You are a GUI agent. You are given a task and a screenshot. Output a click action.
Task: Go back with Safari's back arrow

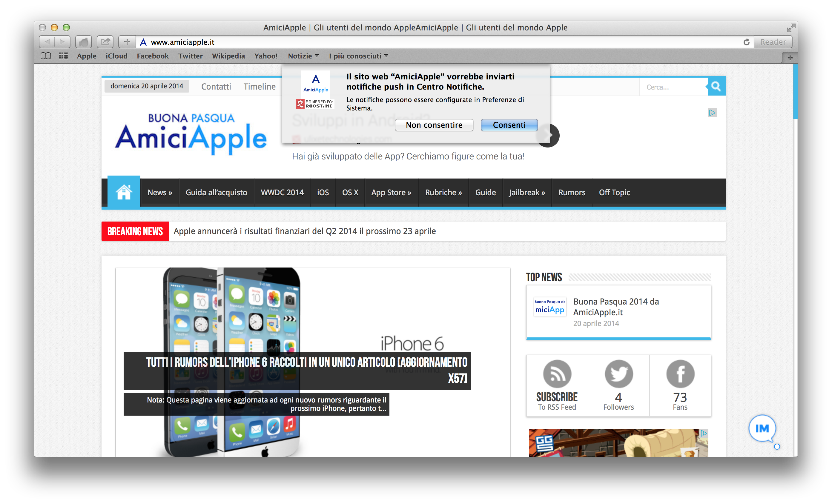(x=47, y=42)
